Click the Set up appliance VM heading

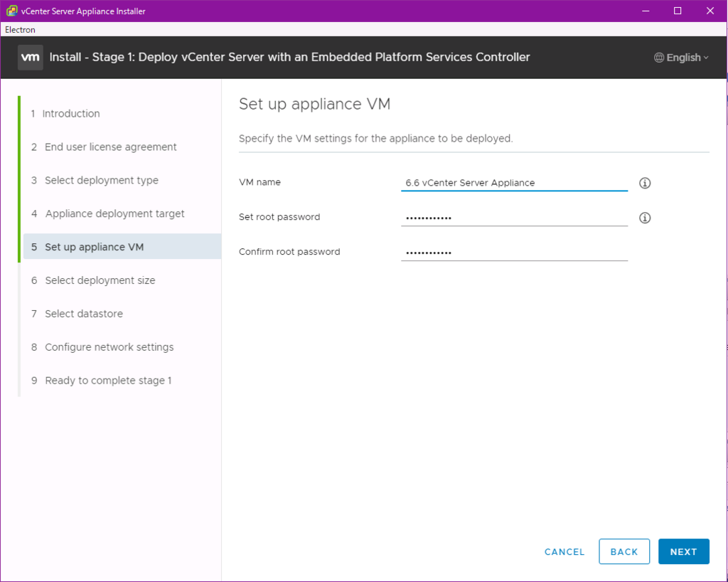314,104
